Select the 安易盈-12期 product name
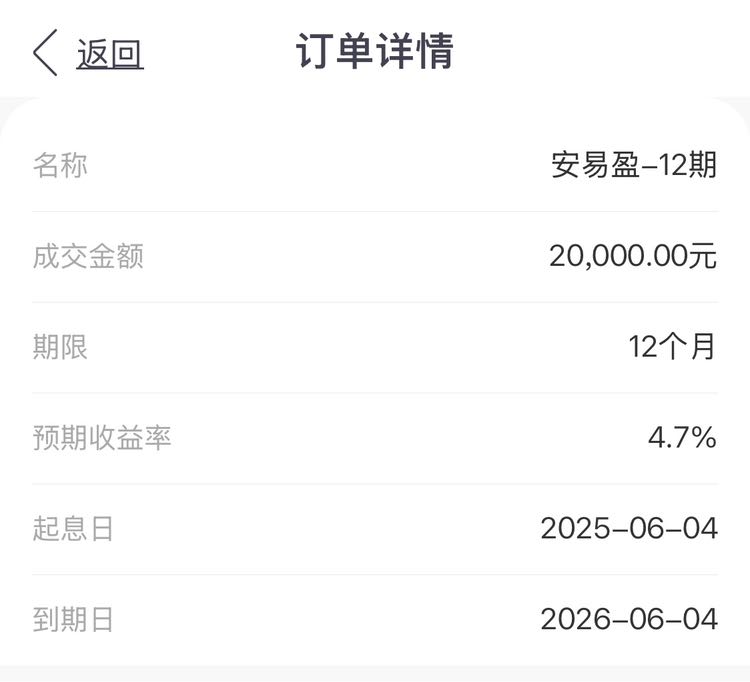Viewport: 750px width, 682px height. pyautogui.click(x=634, y=165)
